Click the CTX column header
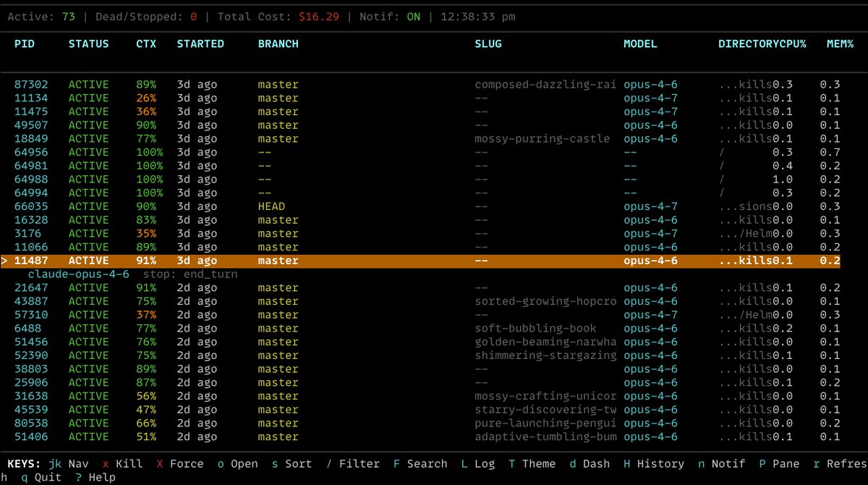This screenshot has height=485, width=868. pyautogui.click(x=146, y=43)
